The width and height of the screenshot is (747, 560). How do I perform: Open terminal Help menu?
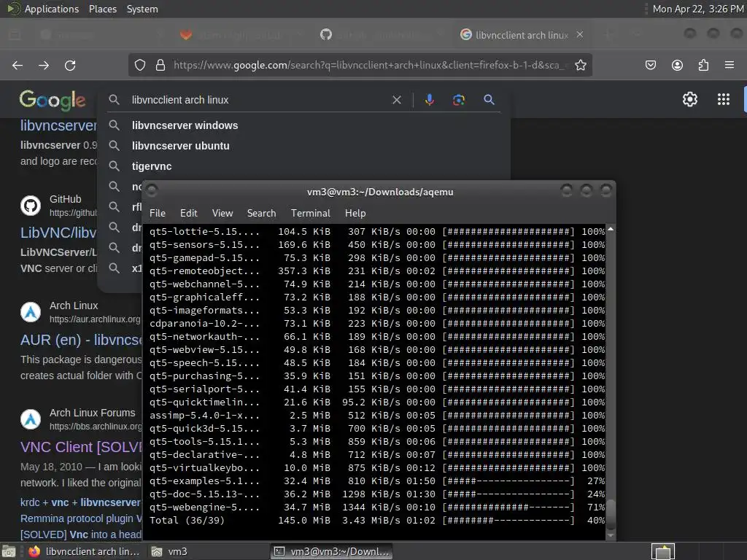(x=355, y=214)
